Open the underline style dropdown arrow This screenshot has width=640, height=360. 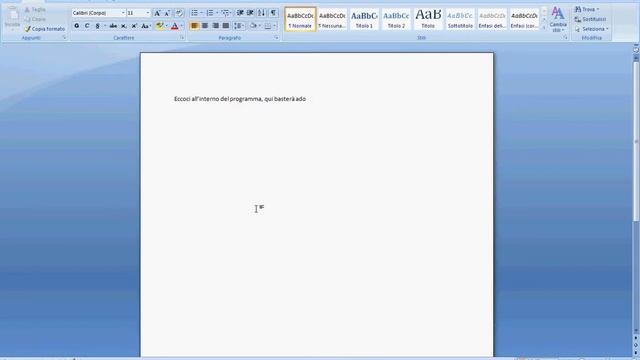coord(105,26)
